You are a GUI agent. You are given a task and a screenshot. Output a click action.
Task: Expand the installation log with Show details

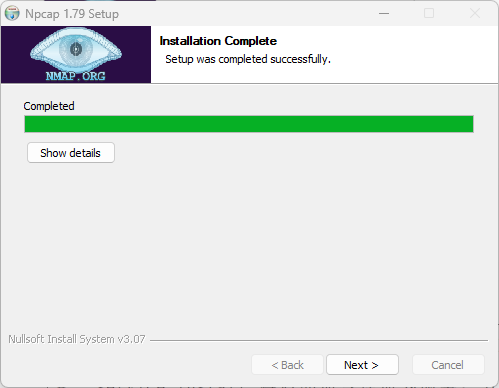71,153
